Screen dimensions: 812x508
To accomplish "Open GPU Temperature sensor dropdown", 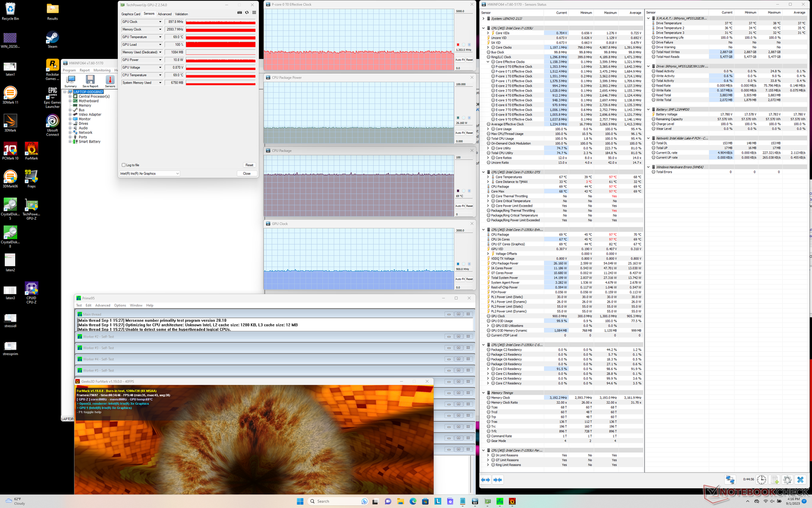I will [x=160, y=37].
